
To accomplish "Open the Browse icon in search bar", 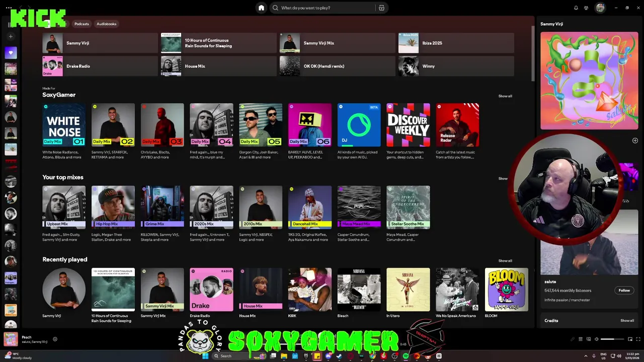I will 381,8.
